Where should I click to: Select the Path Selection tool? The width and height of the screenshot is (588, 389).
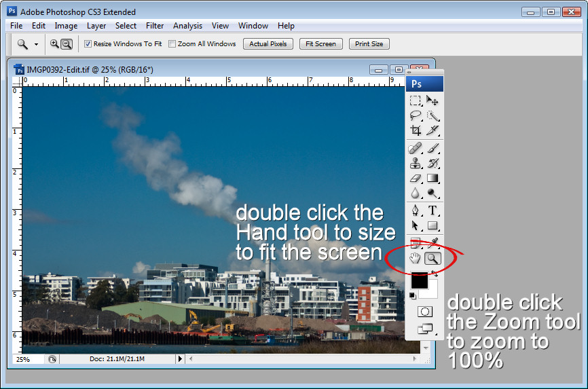tap(415, 225)
